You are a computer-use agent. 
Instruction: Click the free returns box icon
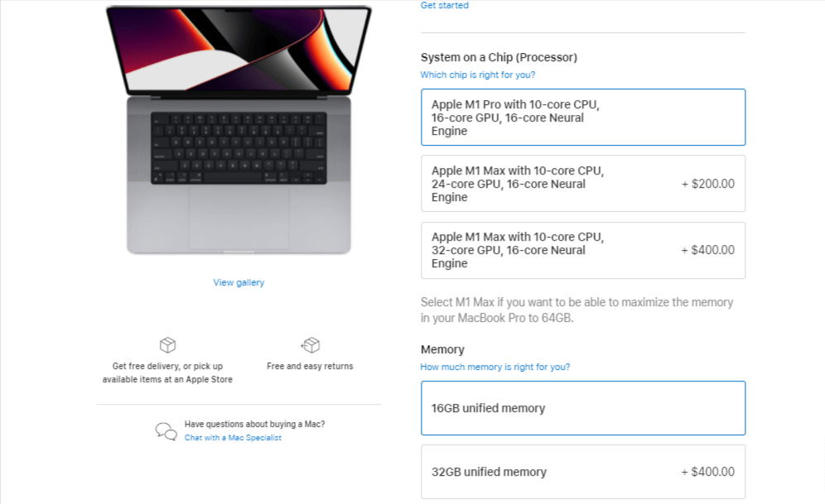click(311, 345)
